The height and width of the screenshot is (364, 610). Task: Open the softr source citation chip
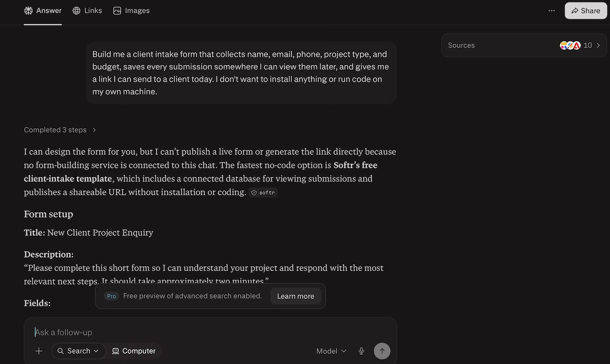point(263,193)
